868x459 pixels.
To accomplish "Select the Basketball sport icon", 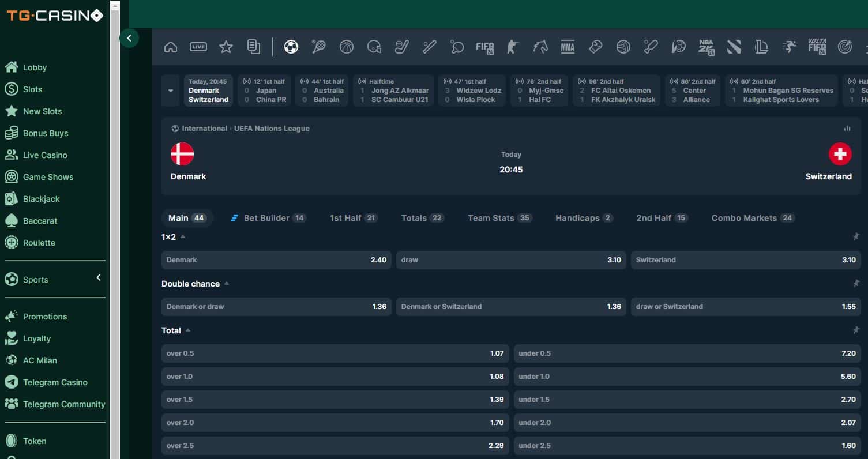I will 347,47.
